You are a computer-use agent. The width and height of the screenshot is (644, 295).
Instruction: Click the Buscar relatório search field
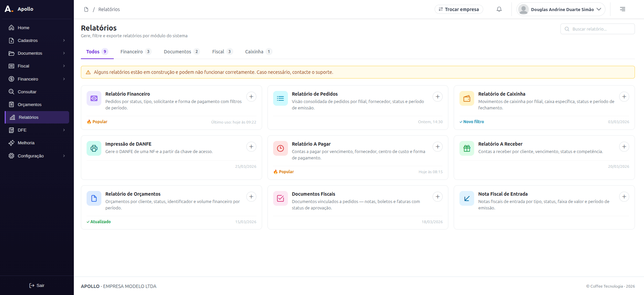(x=597, y=29)
